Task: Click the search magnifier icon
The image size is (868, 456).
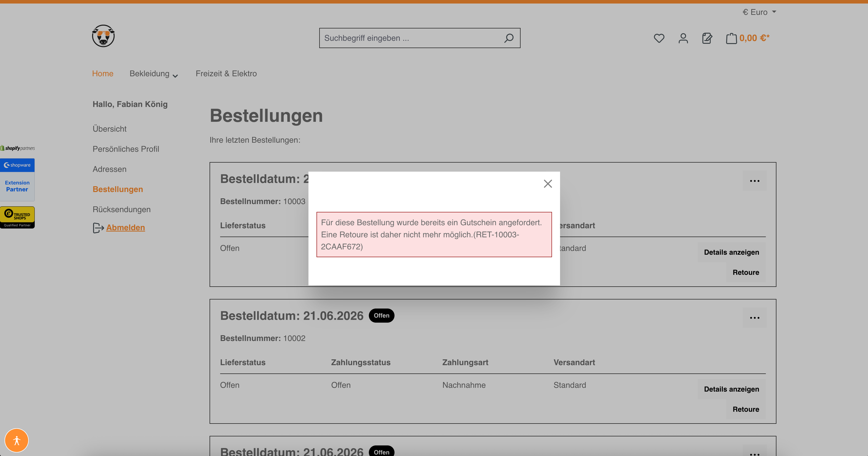Action: [x=509, y=38]
